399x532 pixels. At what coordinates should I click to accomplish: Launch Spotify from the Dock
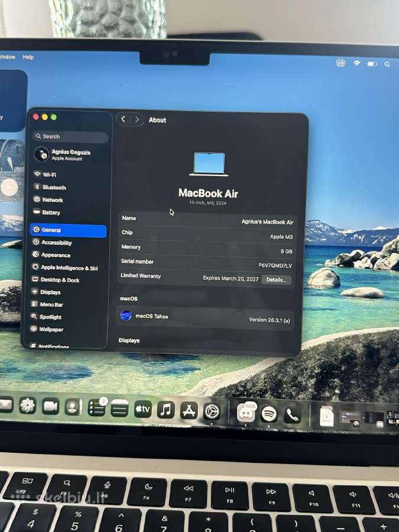[x=269, y=414]
